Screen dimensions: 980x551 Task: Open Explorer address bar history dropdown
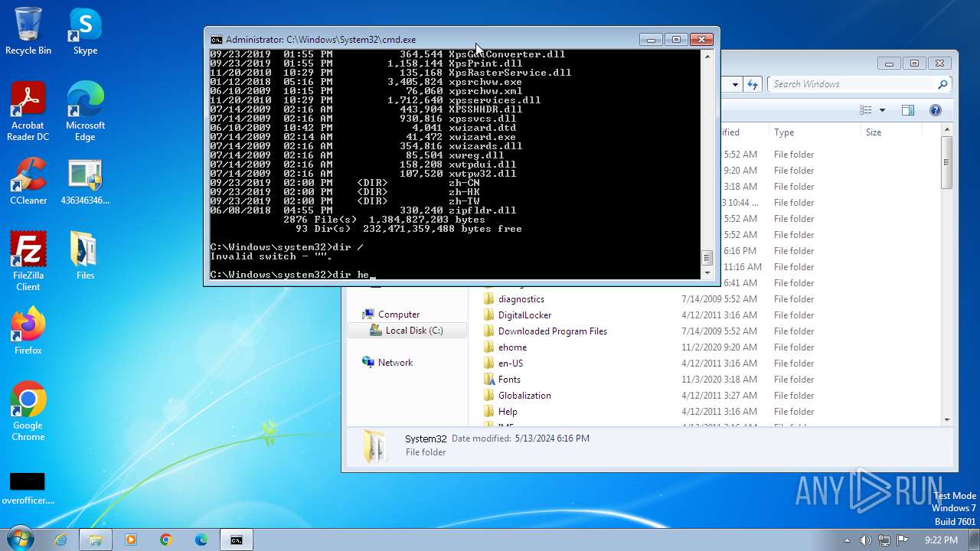click(x=735, y=84)
